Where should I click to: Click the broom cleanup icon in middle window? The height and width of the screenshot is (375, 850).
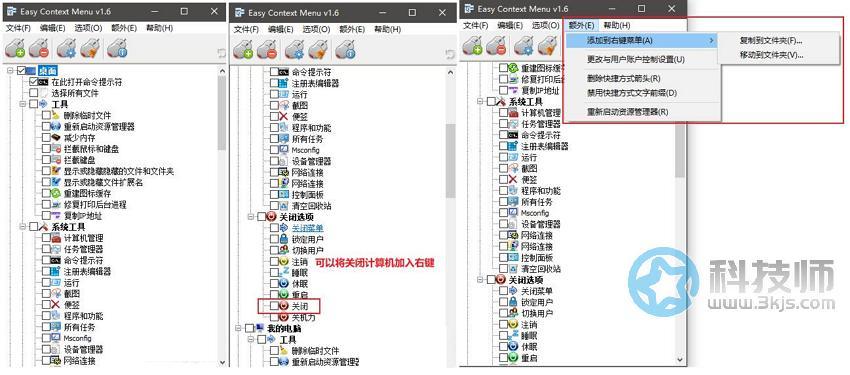pyautogui.click(x=318, y=50)
